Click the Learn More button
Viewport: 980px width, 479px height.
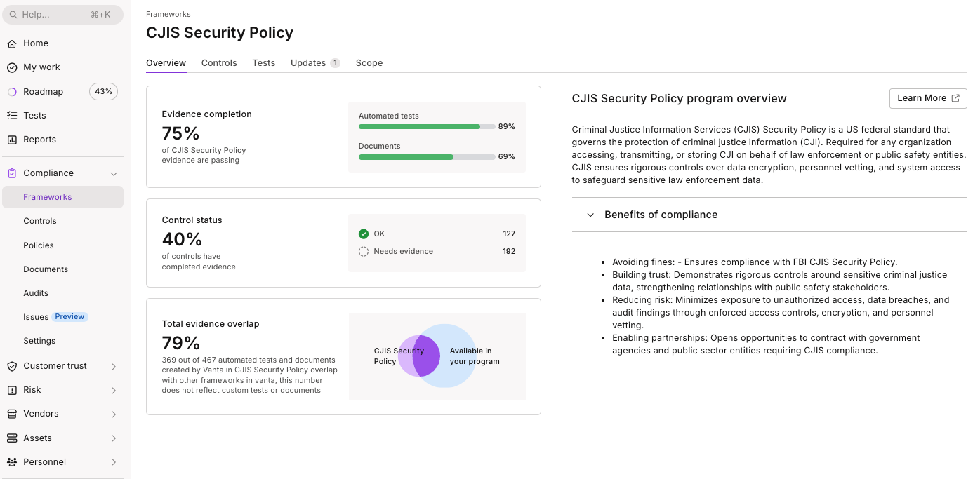pyautogui.click(x=928, y=98)
